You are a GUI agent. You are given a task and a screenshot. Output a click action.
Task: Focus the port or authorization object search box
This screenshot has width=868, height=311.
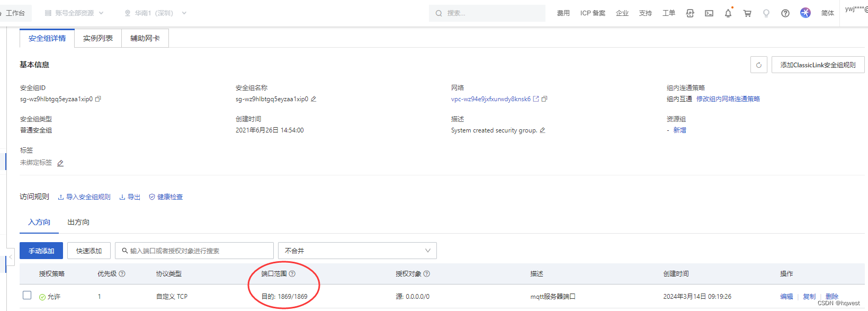click(x=194, y=251)
